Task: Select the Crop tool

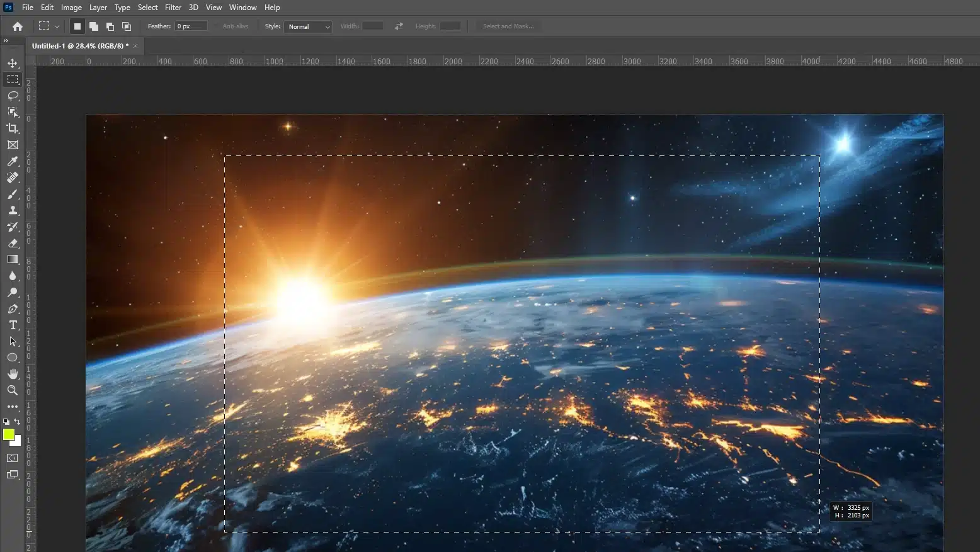Action: click(x=13, y=128)
